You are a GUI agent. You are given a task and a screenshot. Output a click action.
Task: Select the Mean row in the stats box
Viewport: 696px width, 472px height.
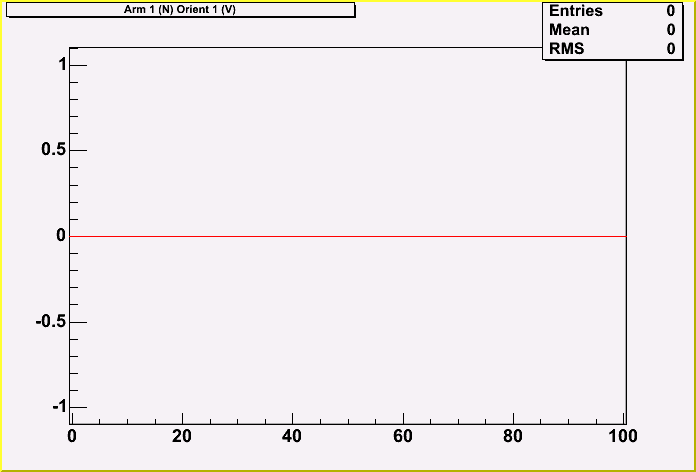click(610, 30)
